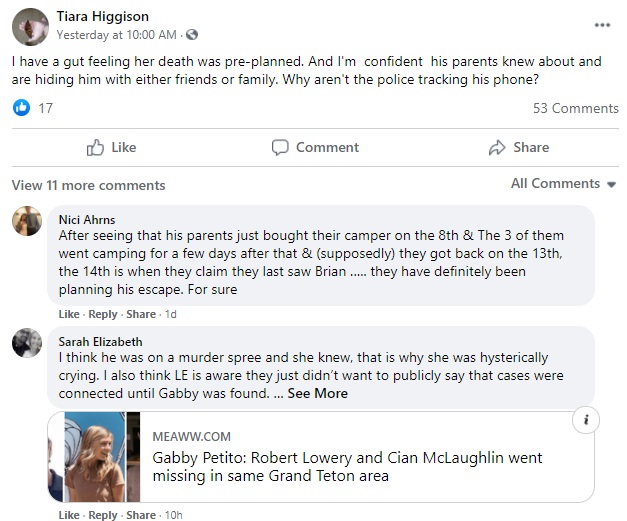Like Nici Ahrns' comment
Viewport: 627px width, 521px height.
coord(69,314)
